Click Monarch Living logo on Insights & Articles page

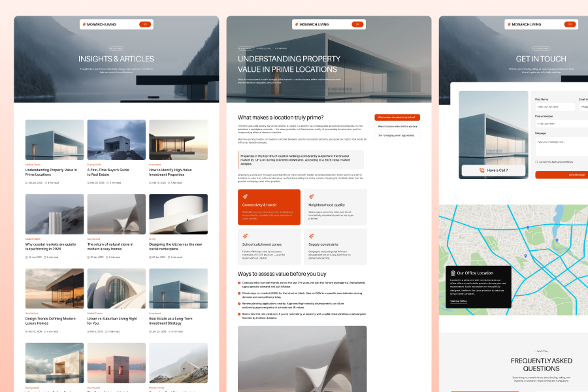point(100,24)
